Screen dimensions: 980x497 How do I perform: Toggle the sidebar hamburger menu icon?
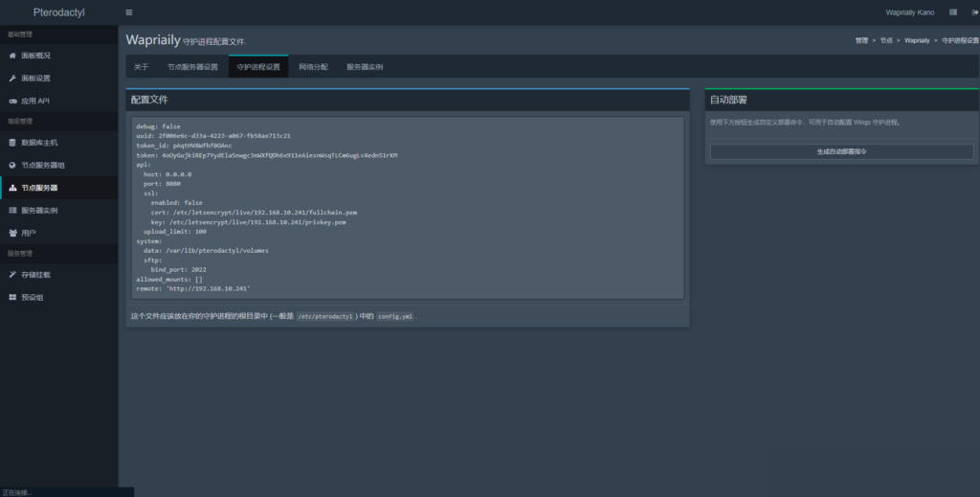point(129,12)
